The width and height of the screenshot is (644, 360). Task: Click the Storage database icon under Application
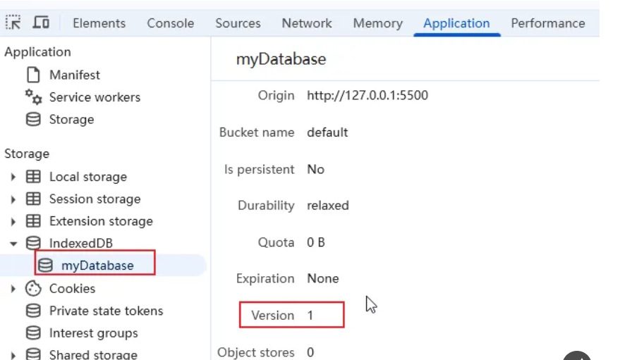(x=33, y=120)
